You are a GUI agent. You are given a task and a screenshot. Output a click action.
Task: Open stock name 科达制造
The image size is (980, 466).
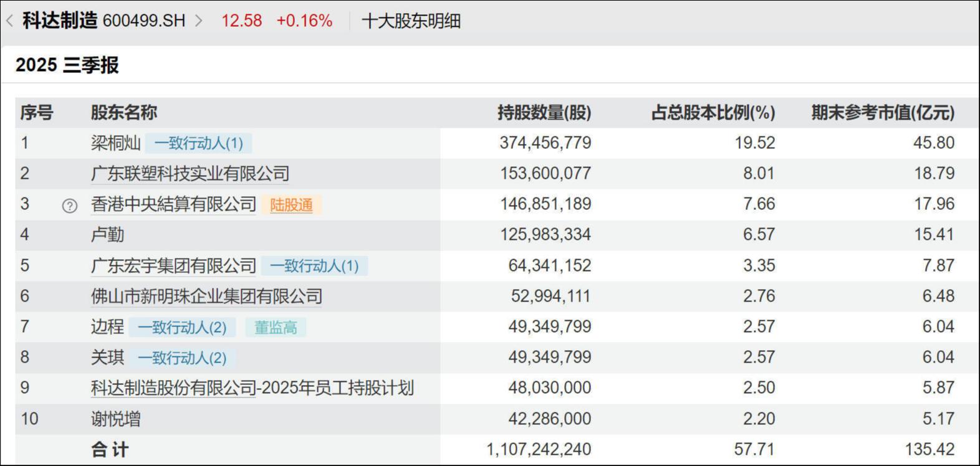point(60,21)
